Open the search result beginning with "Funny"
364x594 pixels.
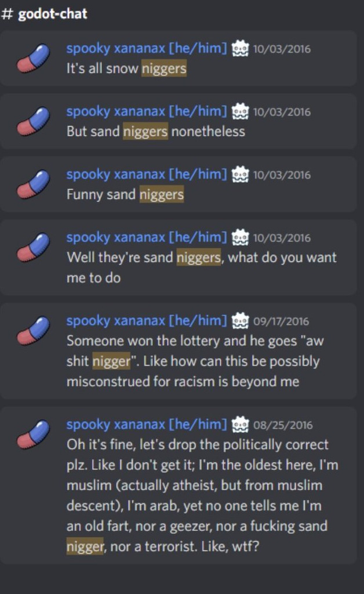pyautogui.click(x=178, y=184)
